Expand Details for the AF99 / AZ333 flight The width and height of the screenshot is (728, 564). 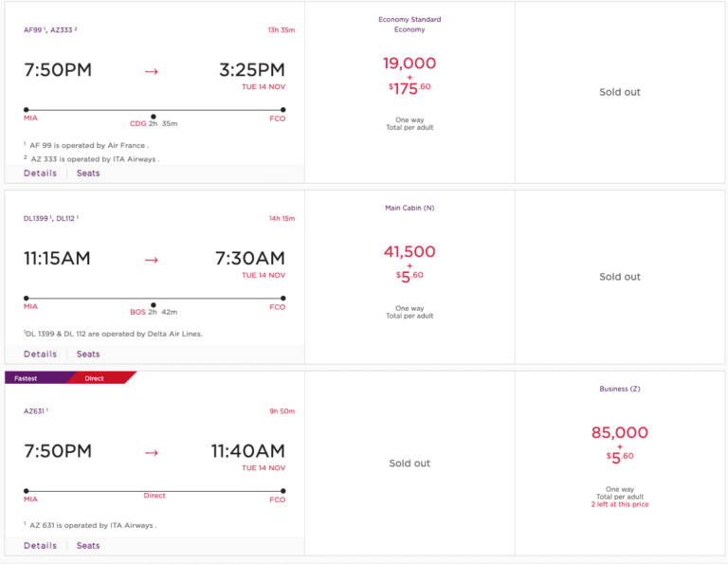pos(40,173)
